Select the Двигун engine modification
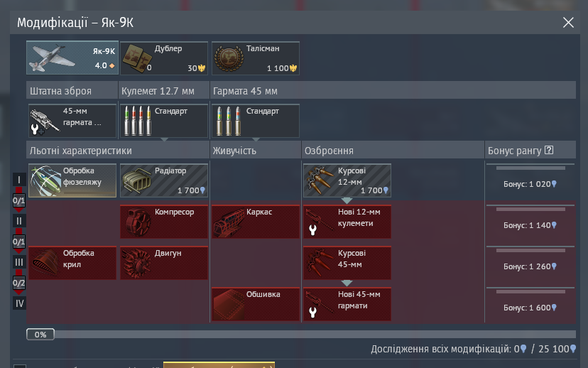The width and height of the screenshot is (588, 368). click(x=164, y=263)
